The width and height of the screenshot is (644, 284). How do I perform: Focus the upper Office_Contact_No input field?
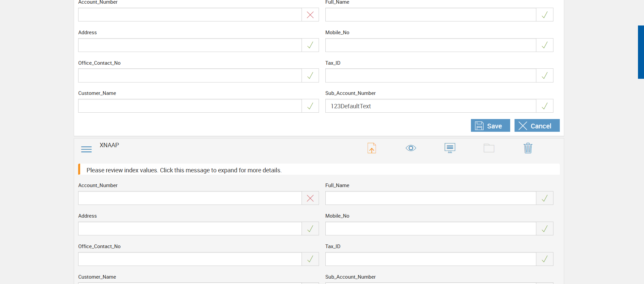190,75
